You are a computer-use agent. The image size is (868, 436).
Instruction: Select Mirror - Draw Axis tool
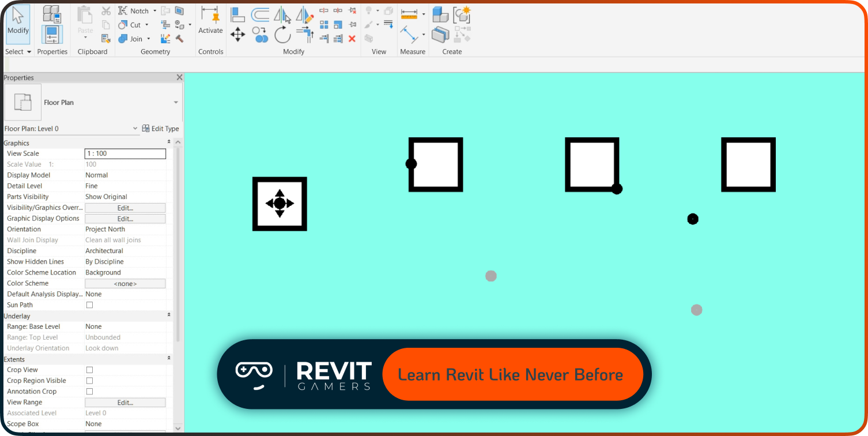tap(305, 14)
